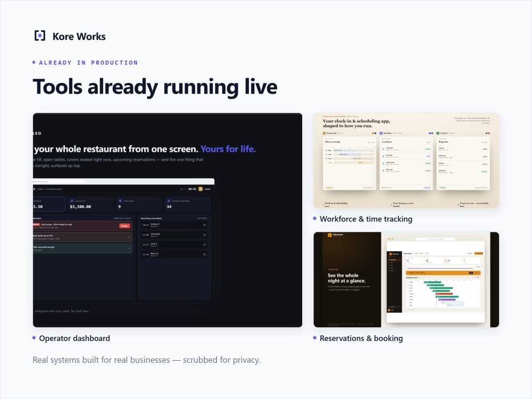Click the Operator dashboard caption
Viewport: 532px width, 399px height.
[74, 338]
